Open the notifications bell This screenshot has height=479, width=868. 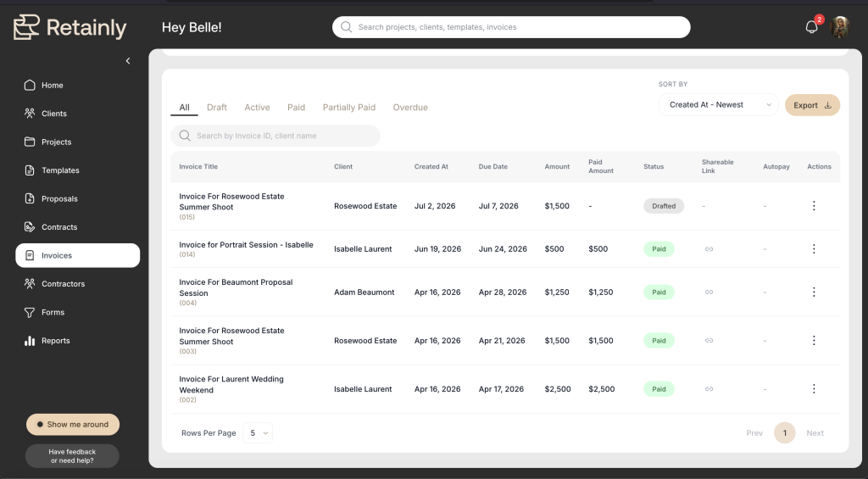[x=811, y=27]
